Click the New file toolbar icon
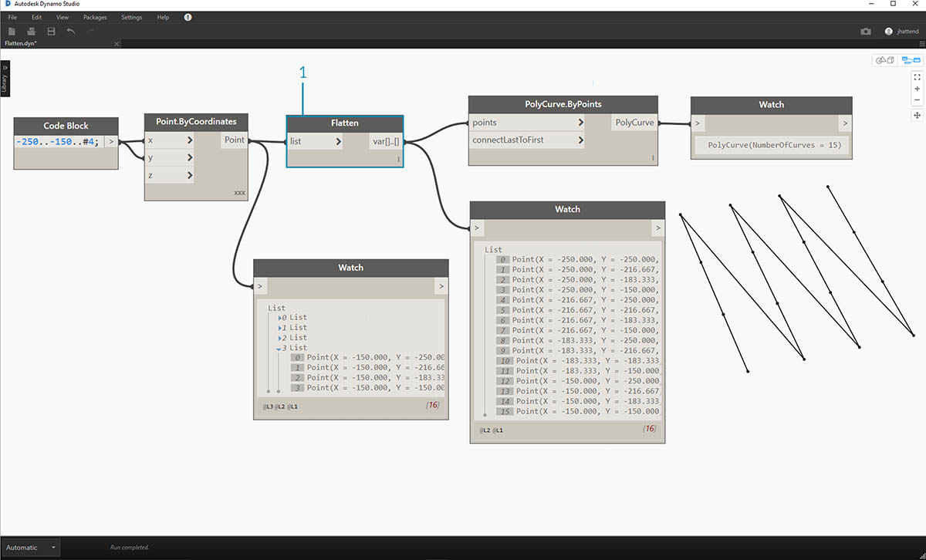The width and height of the screenshot is (926, 560). point(12,31)
